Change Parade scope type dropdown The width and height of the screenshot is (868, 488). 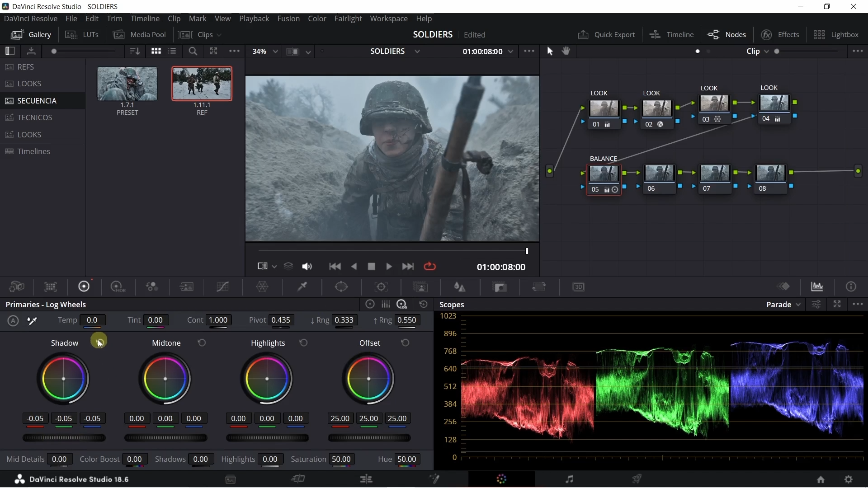783,305
